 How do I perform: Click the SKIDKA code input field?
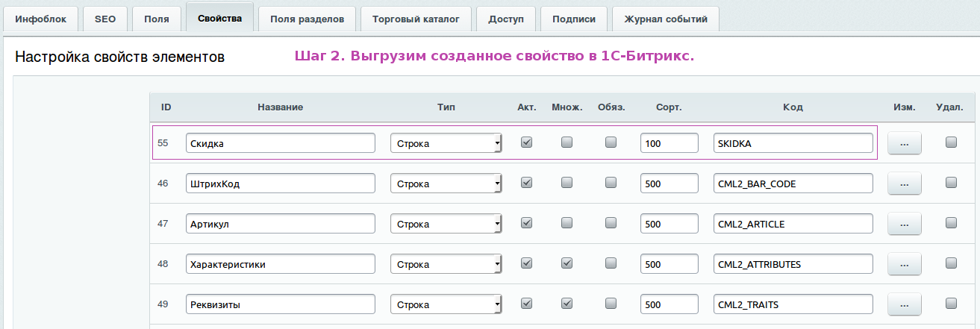tap(793, 143)
